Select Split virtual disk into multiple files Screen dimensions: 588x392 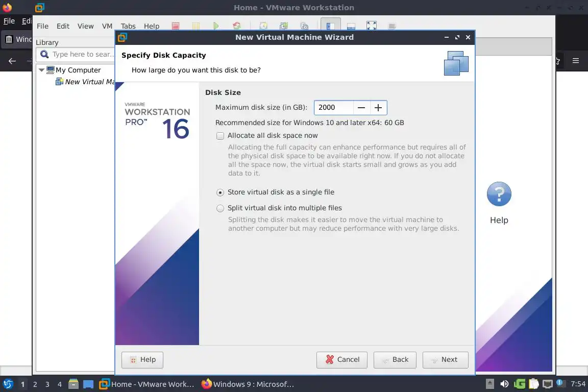pos(220,208)
